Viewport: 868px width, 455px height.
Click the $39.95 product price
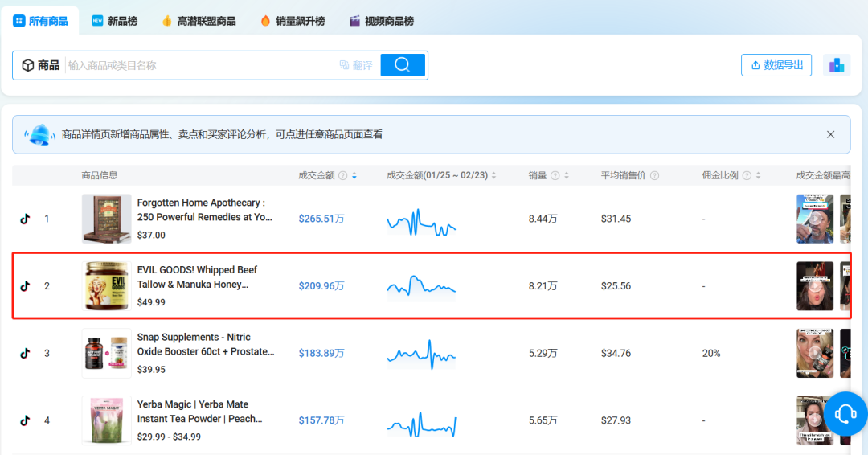tap(151, 369)
